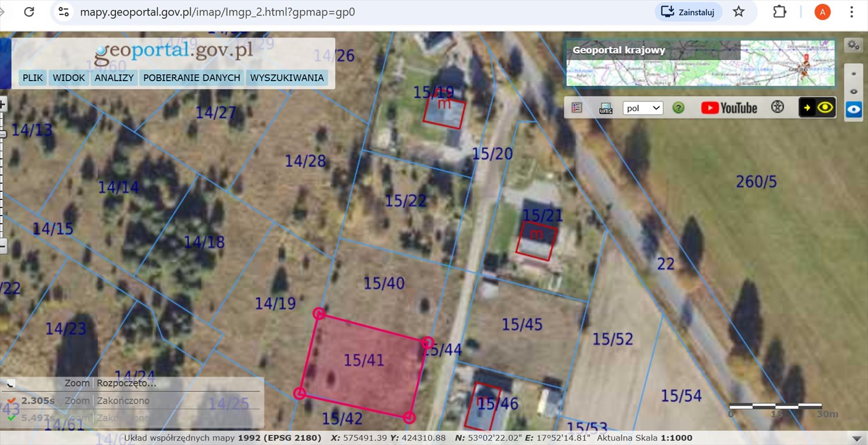Open the WYSZUKIWANIA menu
This screenshot has width=868, height=445.
click(x=287, y=78)
